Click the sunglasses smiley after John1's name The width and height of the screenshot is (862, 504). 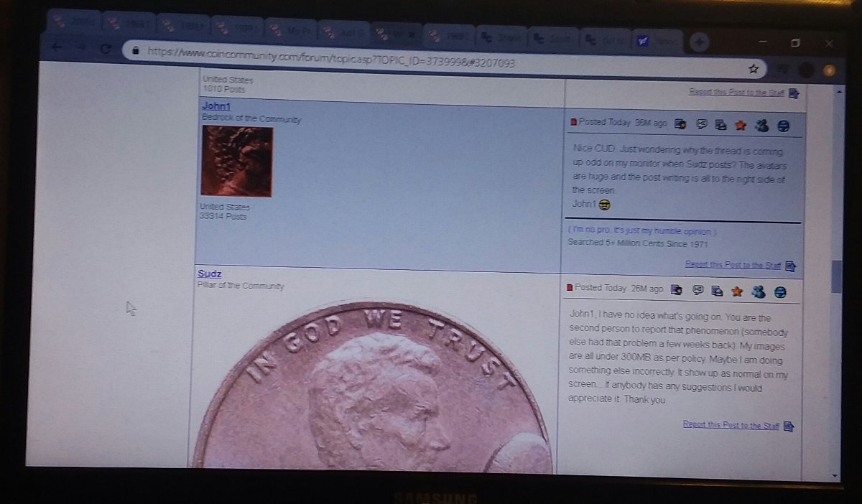(x=604, y=205)
